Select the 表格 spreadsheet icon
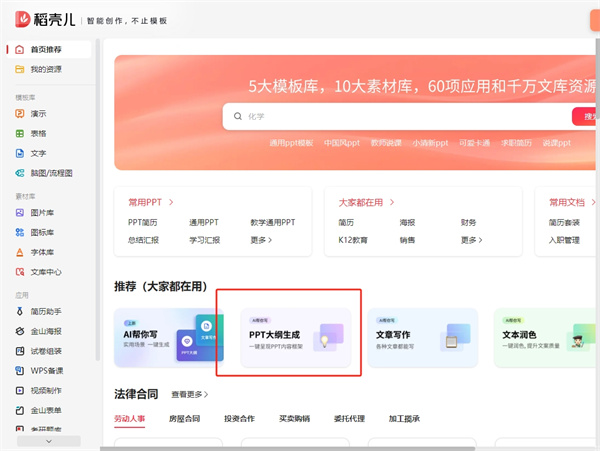600x451 pixels. point(20,134)
